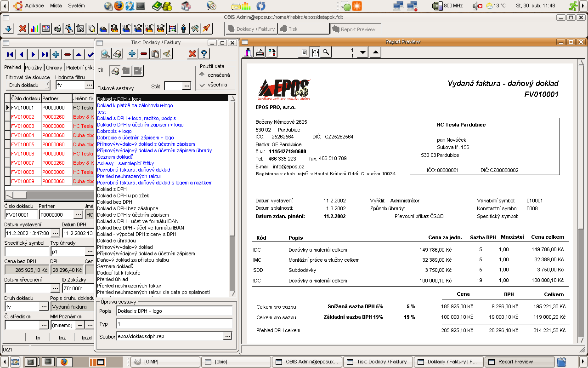Toggle the printer target button next to Cíl
The height and width of the screenshot is (368, 588).
click(115, 71)
